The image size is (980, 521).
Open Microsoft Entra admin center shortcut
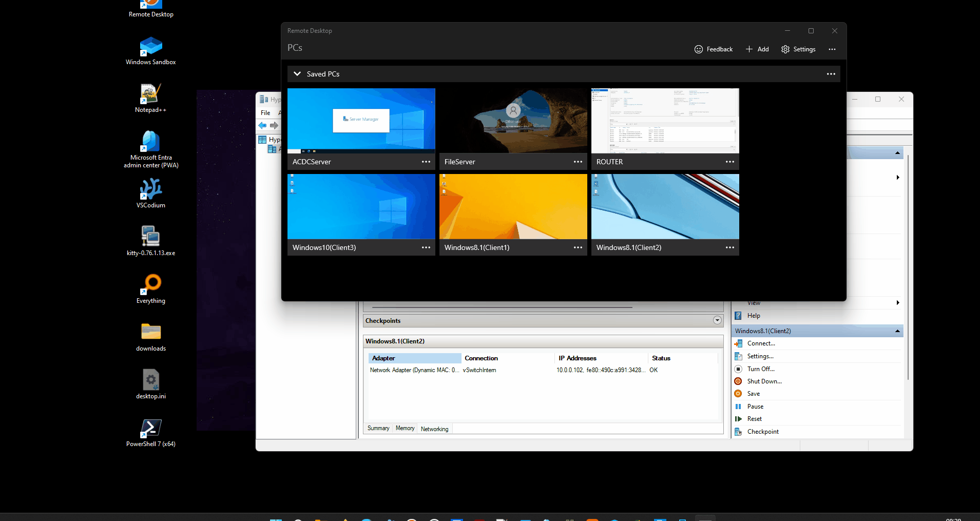click(x=151, y=149)
